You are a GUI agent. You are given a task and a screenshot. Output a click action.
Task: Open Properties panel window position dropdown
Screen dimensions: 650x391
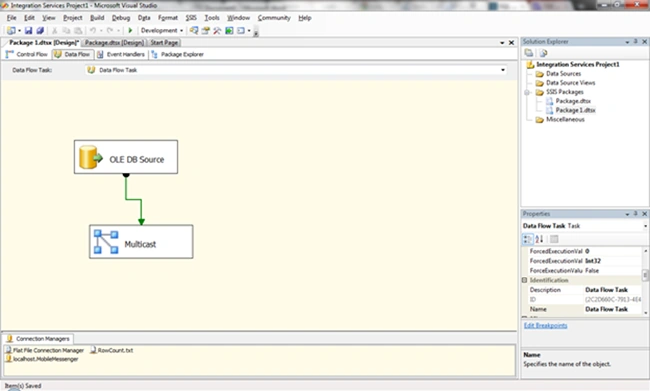tap(627, 214)
